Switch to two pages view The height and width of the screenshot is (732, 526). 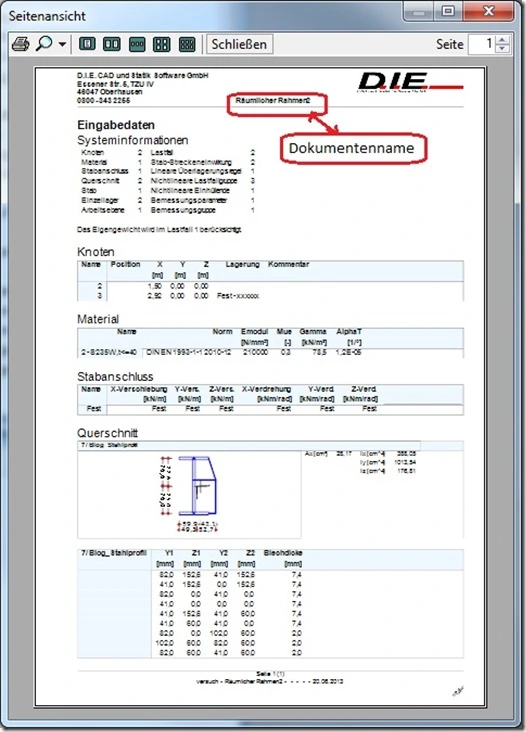112,44
